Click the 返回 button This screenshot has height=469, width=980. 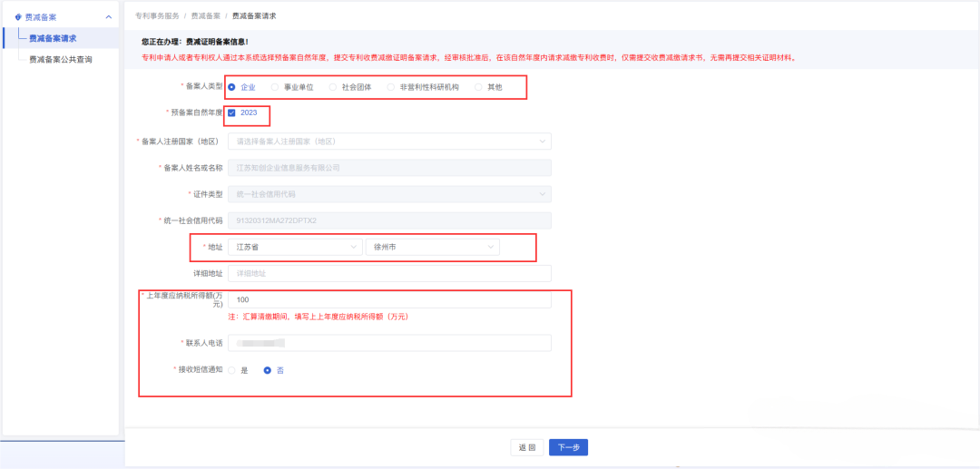pos(526,447)
